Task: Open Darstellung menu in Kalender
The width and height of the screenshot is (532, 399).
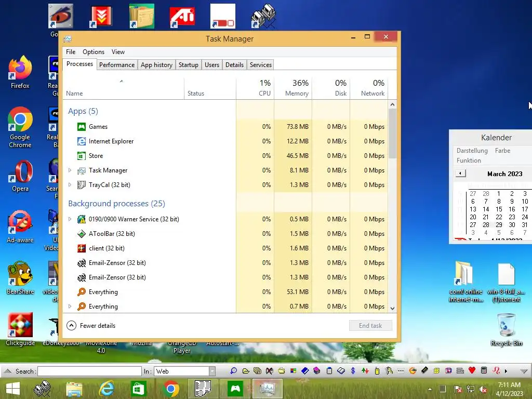Action: 472,151
